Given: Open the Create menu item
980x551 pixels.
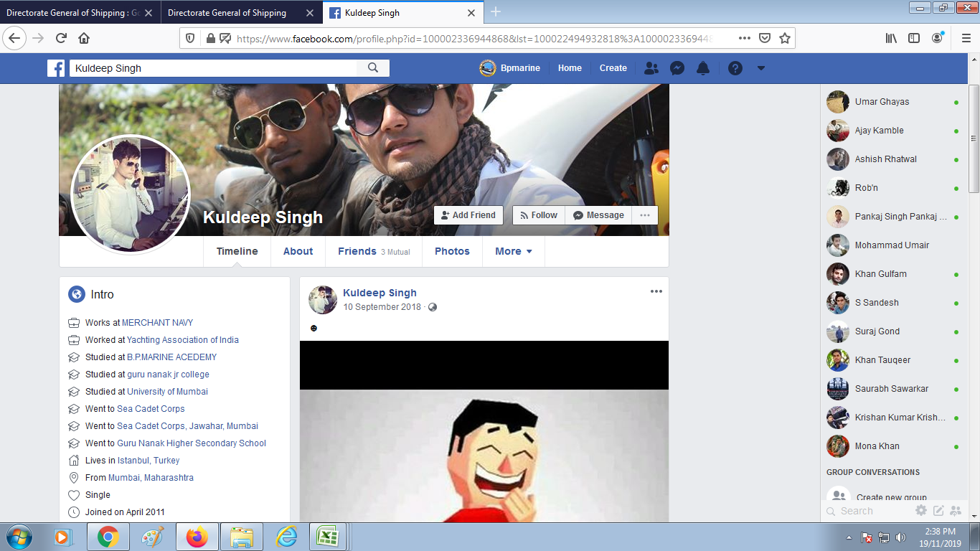Looking at the screenshot, I should point(613,68).
